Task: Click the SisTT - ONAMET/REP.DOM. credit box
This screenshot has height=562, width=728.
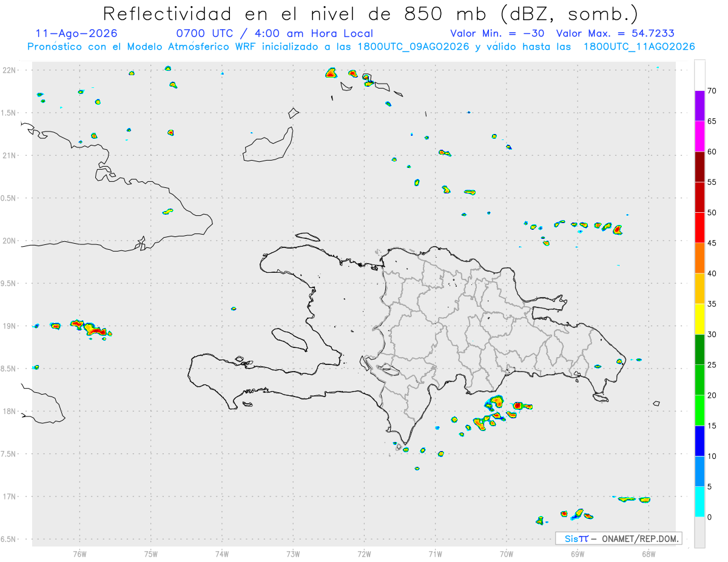Action: (618, 538)
